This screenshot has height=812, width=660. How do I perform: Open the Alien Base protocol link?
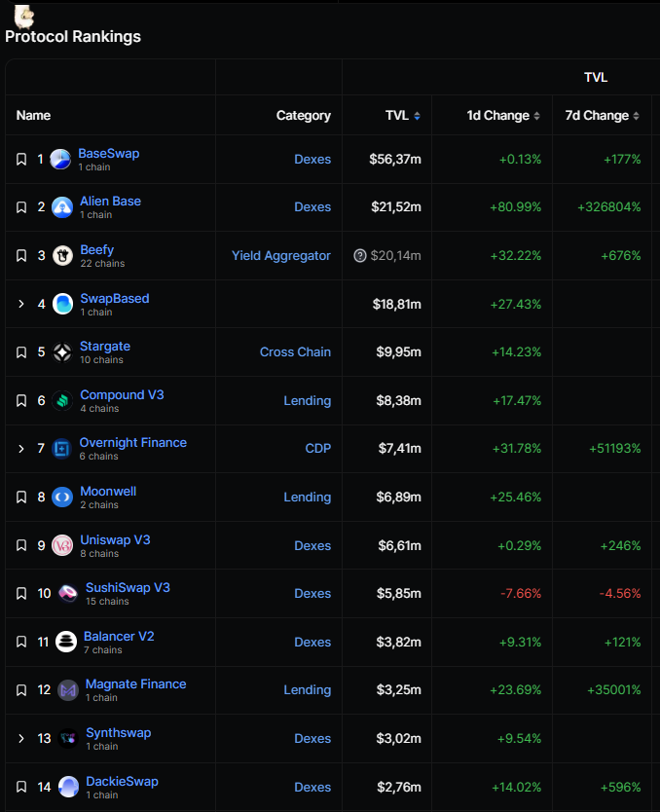pos(110,201)
